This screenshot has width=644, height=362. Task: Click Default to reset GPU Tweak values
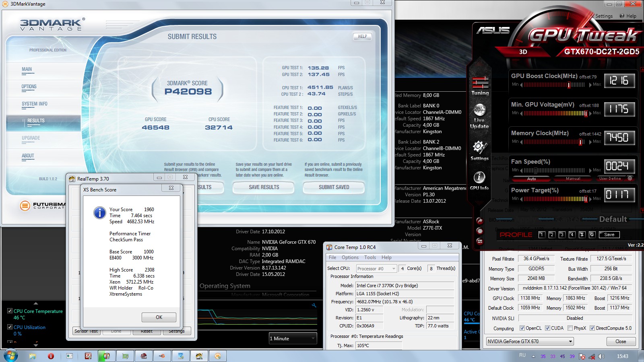pos(613,219)
